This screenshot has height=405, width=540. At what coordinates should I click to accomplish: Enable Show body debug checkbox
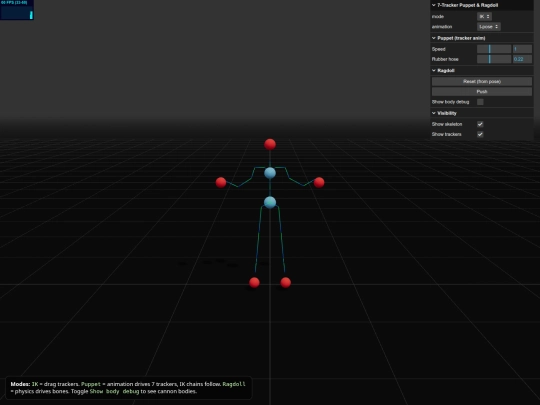[x=480, y=102]
